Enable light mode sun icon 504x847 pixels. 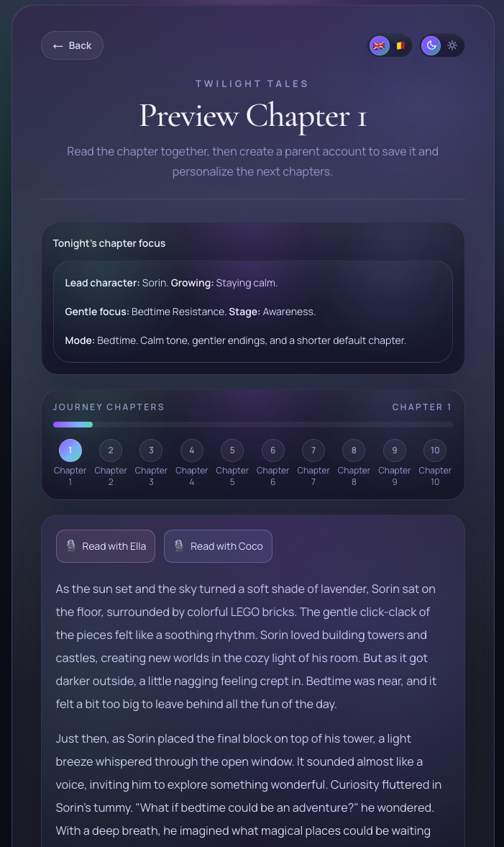[x=452, y=45]
